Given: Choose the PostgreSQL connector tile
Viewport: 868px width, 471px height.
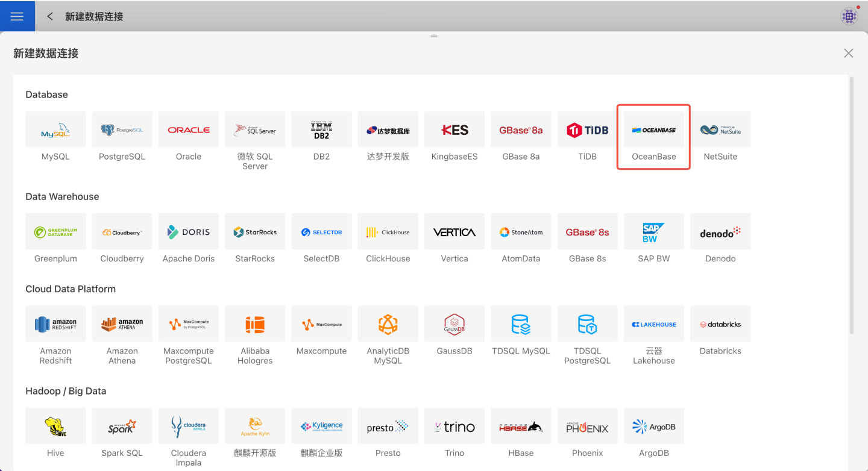Looking at the screenshot, I should tap(122, 129).
